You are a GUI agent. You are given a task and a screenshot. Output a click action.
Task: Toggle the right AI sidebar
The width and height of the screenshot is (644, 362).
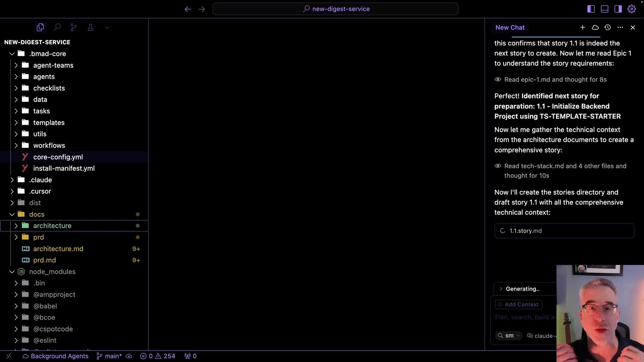coord(618,9)
